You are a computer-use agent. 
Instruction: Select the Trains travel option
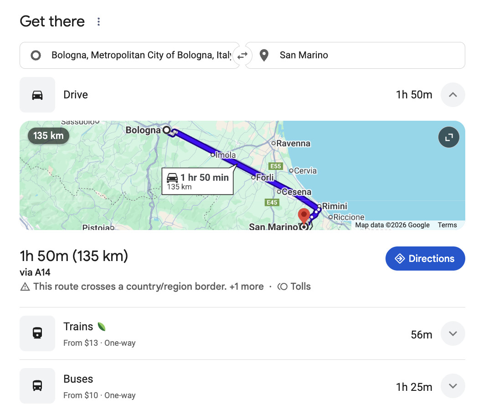[x=78, y=327]
